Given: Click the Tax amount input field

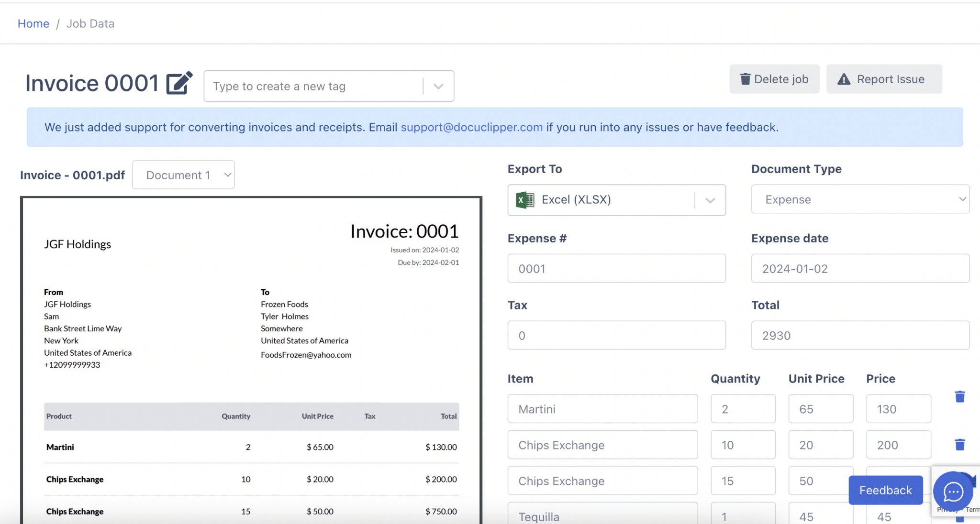Looking at the screenshot, I should click(x=616, y=335).
